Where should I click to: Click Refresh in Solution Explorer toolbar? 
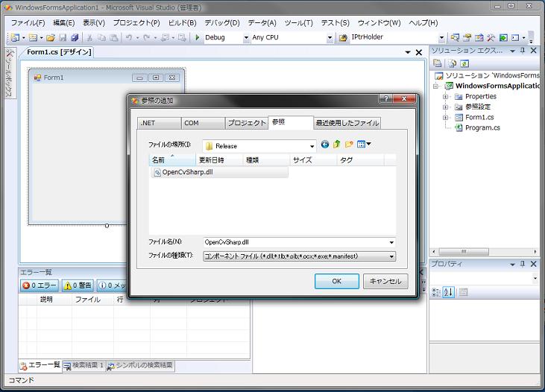click(464, 63)
